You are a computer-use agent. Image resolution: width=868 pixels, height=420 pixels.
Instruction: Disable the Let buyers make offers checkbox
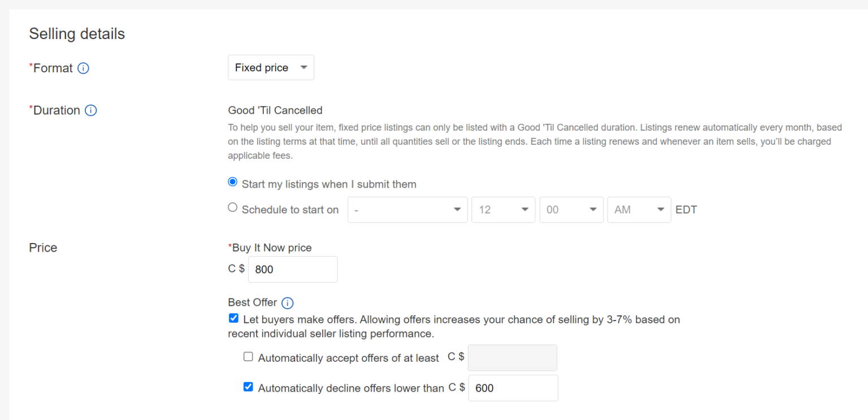coord(233,318)
